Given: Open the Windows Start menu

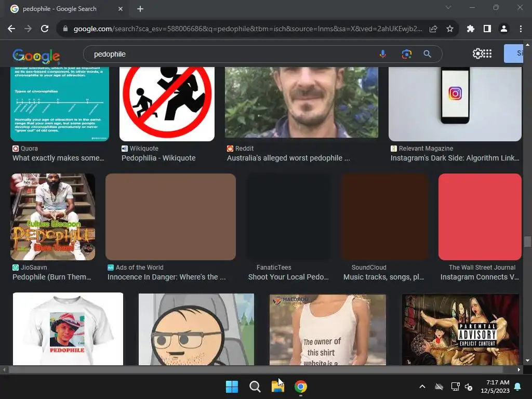Looking at the screenshot, I should click(232, 387).
